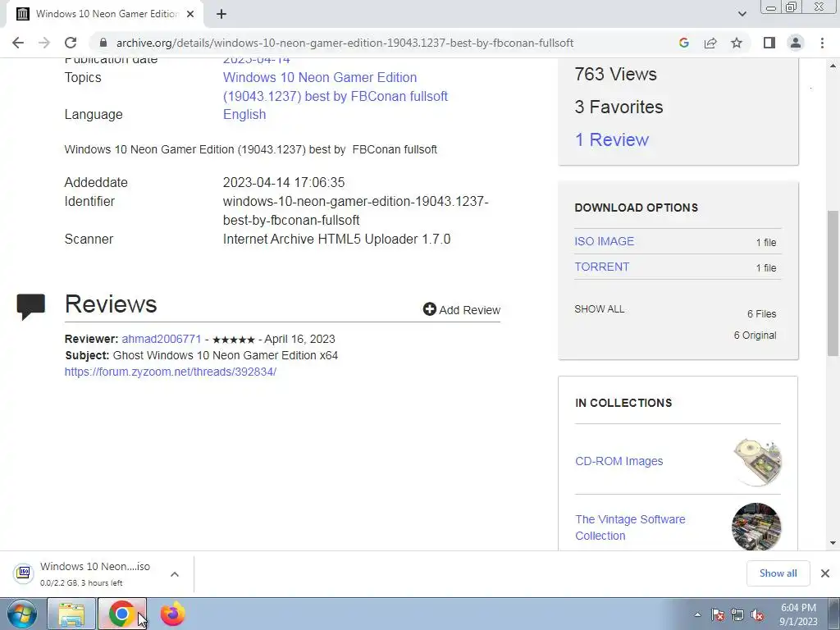This screenshot has height=630, width=840.
Task: Open Google icon in address bar
Action: 683,43
